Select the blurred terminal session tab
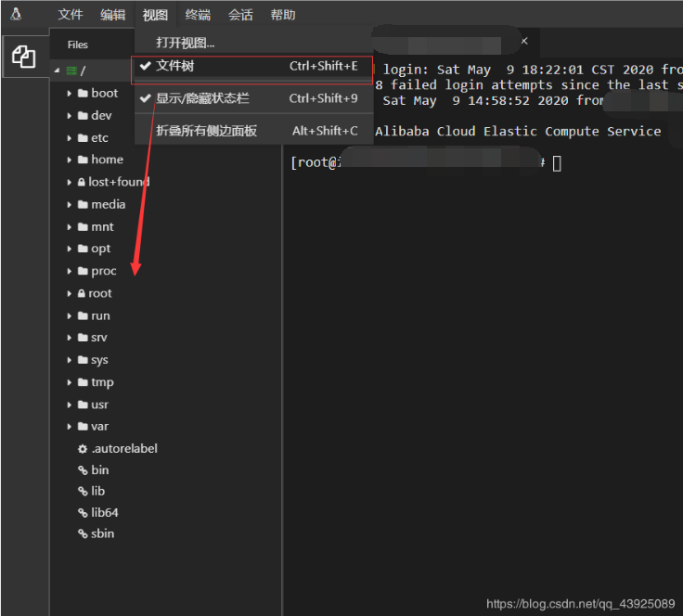This screenshot has width=683, height=616. [446, 42]
